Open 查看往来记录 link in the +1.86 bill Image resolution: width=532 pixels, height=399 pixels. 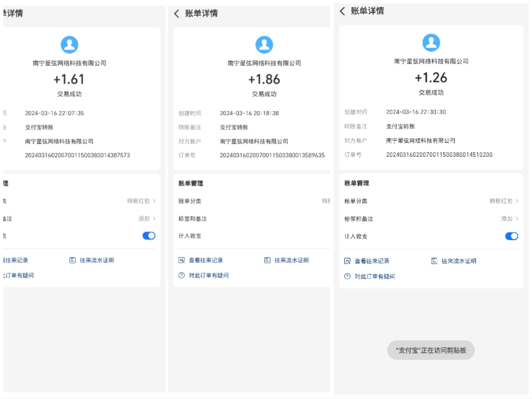click(206, 260)
